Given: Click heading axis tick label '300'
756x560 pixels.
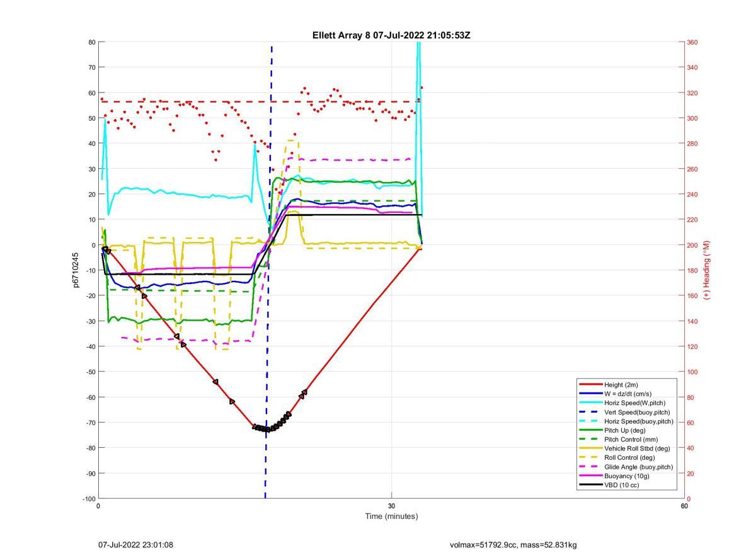Looking at the screenshot, I should click(692, 118).
